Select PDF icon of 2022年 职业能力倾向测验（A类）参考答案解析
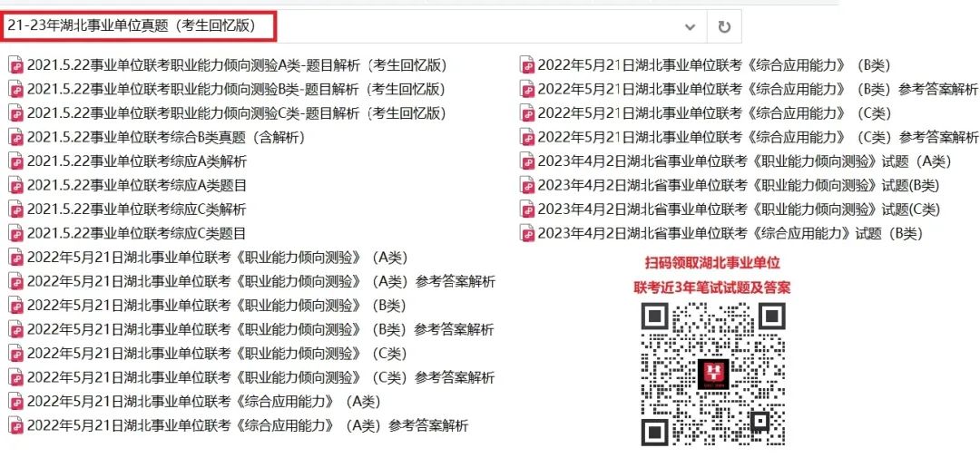 point(16,282)
